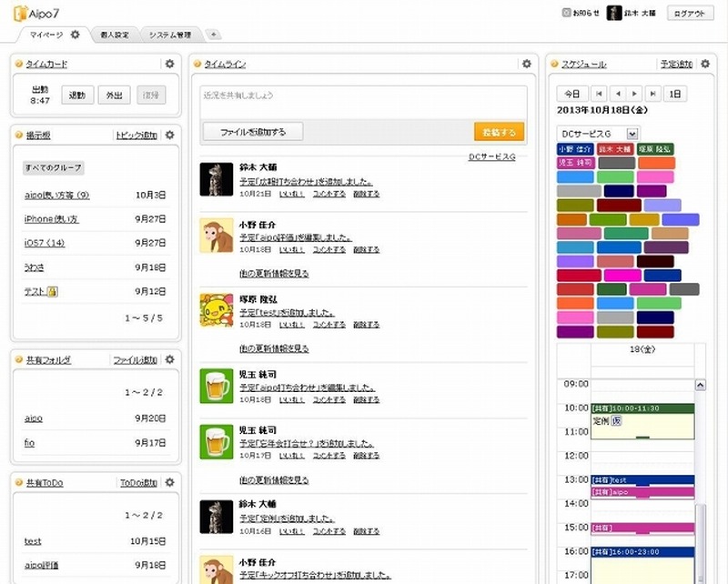Open the 掲示板 panel settings gear
Screen dimensions: 728x584
pos(169,135)
